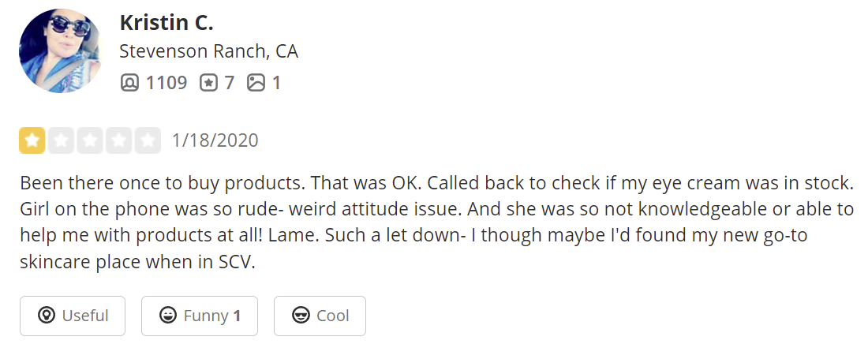The height and width of the screenshot is (359, 868).
Task: Click the Useful lightbulb icon
Action: (x=46, y=316)
